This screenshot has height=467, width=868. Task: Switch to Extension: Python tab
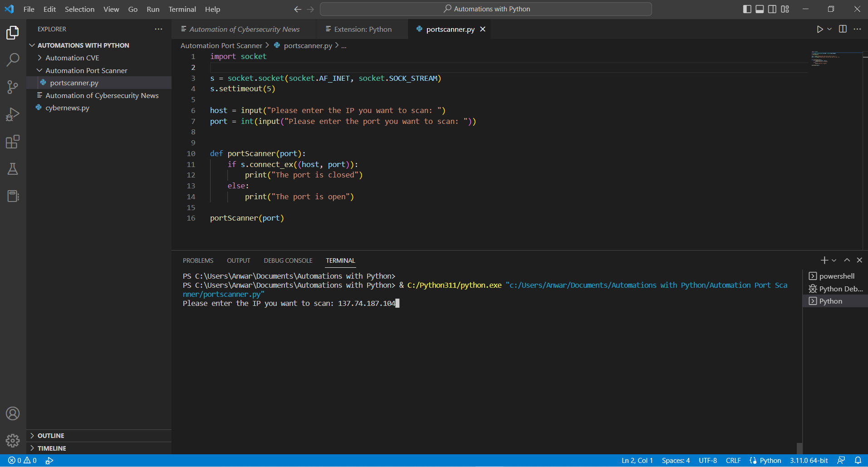coord(363,29)
